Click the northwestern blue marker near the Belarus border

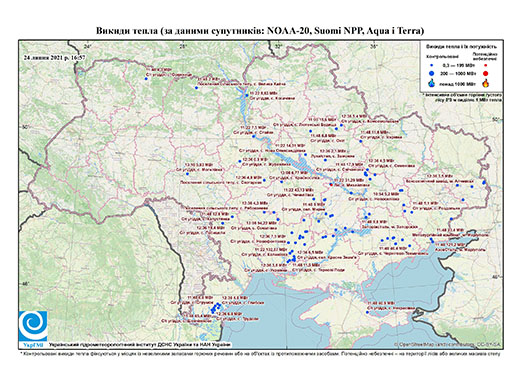(x=146, y=79)
